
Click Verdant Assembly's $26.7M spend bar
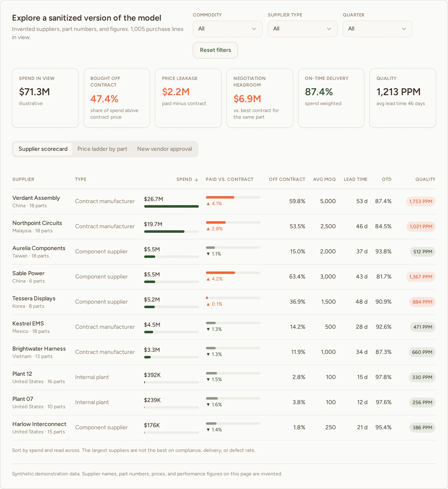coord(171,206)
